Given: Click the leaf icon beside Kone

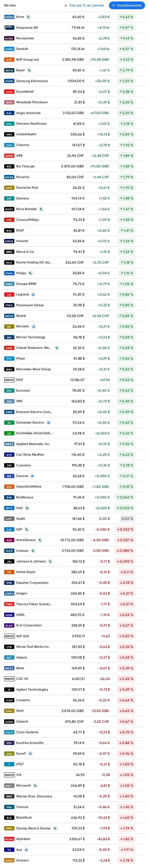Looking at the screenshot, I should pyautogui.click(x=28, y=17).
